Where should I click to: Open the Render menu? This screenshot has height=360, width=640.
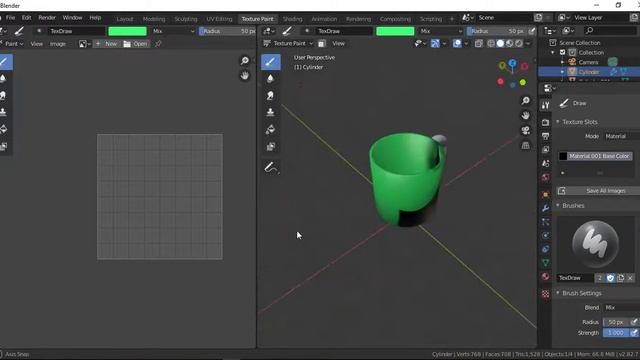(x=47, y=18)
